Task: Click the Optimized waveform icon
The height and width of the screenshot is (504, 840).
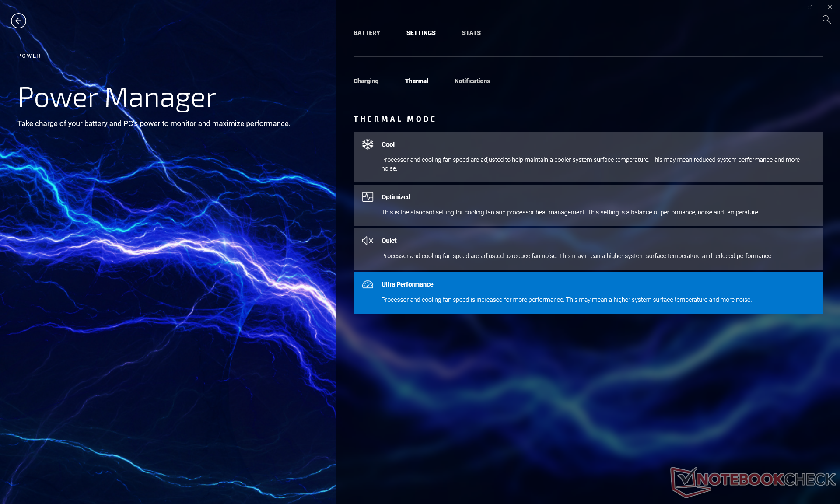Action: [367, 196]
